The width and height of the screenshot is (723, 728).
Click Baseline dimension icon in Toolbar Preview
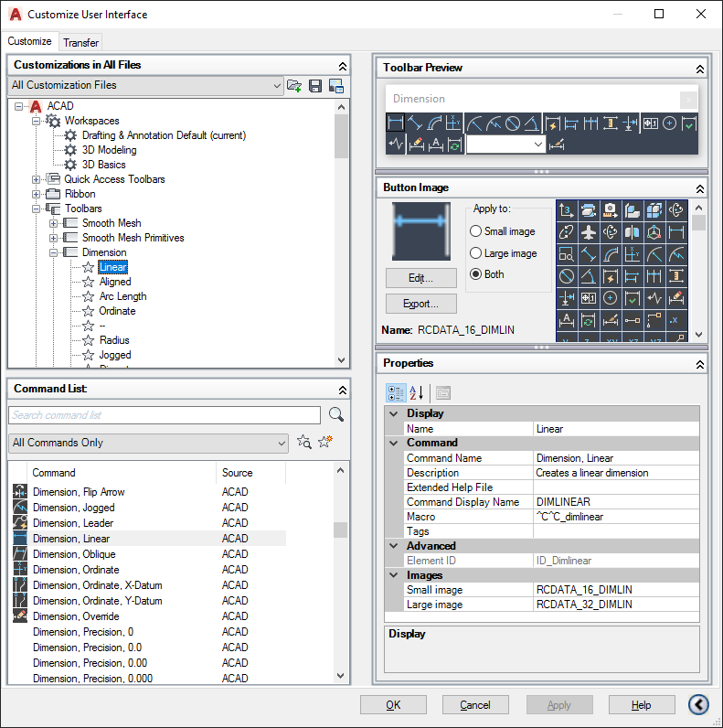tap(571, 123)
